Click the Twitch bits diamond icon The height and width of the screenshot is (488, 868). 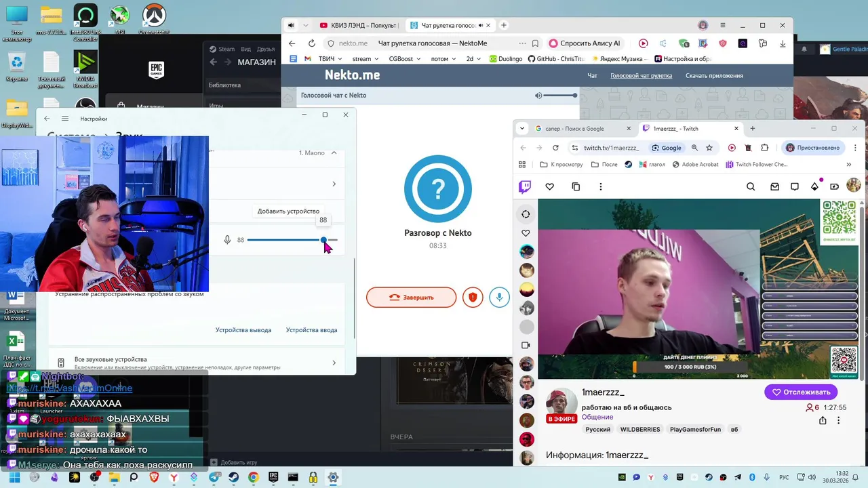point(815,186)
